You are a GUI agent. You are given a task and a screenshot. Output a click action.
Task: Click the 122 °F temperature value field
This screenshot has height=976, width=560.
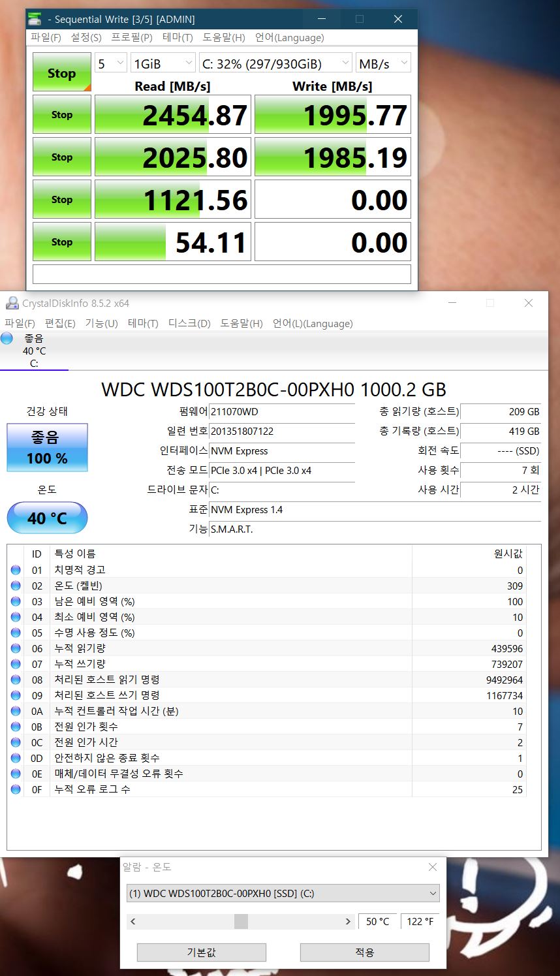coord(420,921)
